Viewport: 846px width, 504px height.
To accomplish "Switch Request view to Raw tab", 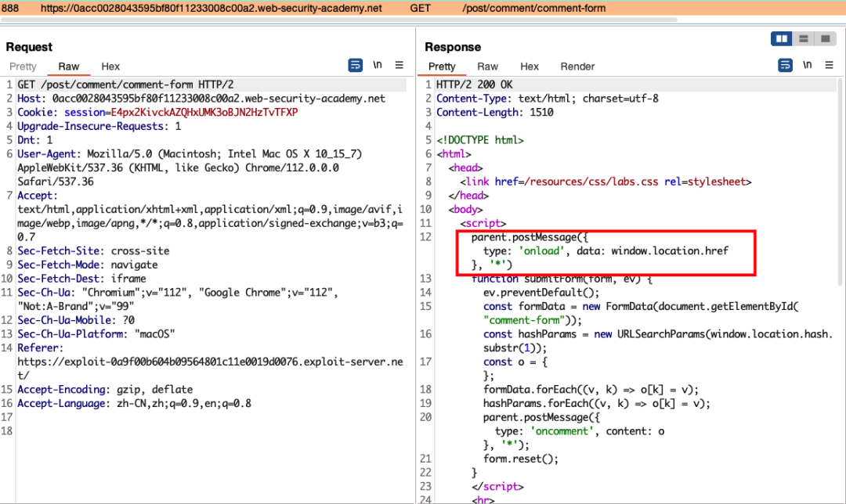I will pos(68,67).
